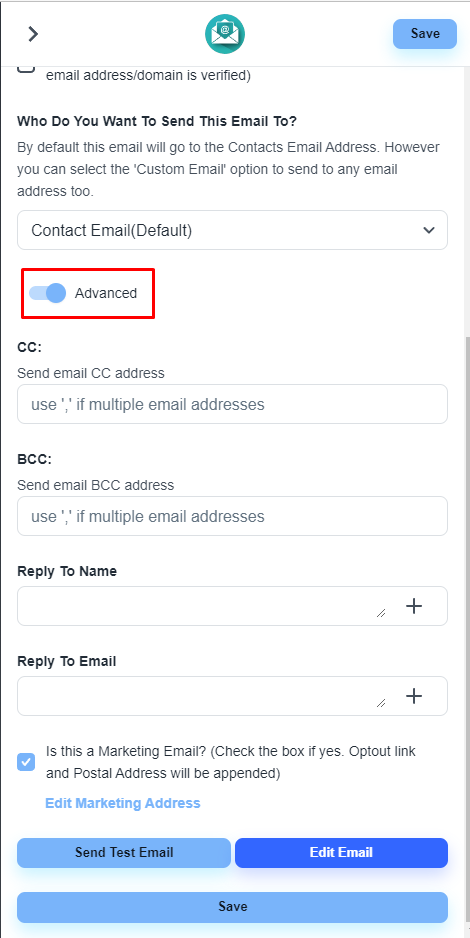The height and width of the screenshot is (938, 470).
Task: Click resize handle in Reply To Email field
Action: [381, 703]
